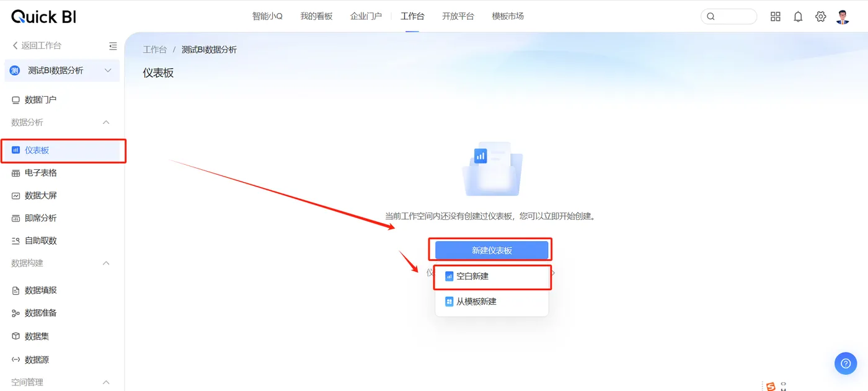Screen dimensions: 868x391
Task: Choose 从模板新建 from the menu
Action: (492, 302)
